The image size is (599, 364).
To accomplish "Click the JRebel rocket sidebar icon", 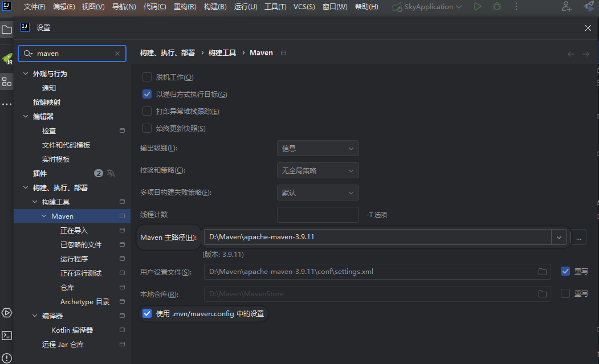I will pos(7,59).
